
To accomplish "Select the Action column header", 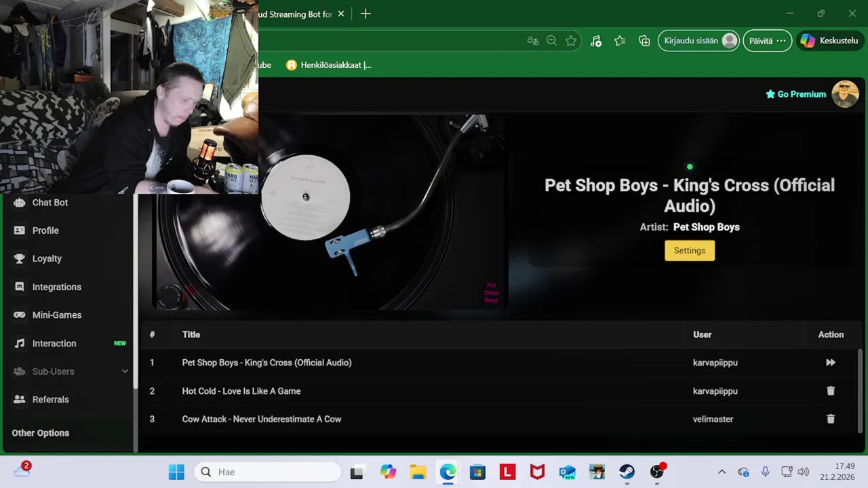I will click(831, 334).
